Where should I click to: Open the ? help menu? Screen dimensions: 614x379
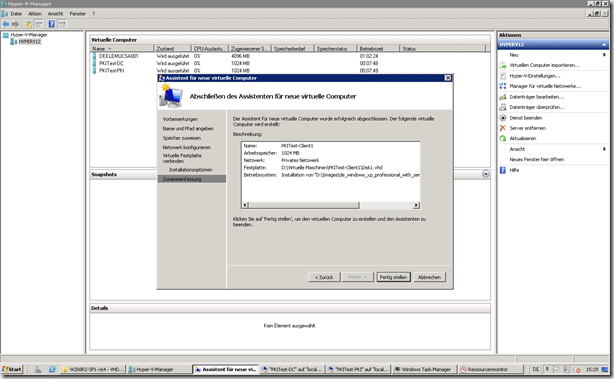[x=94, y=14]
